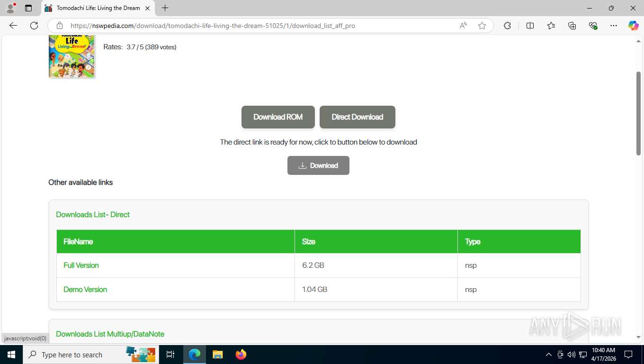
Task: Open Extensions puzzle icon
Action: point(507,26)
